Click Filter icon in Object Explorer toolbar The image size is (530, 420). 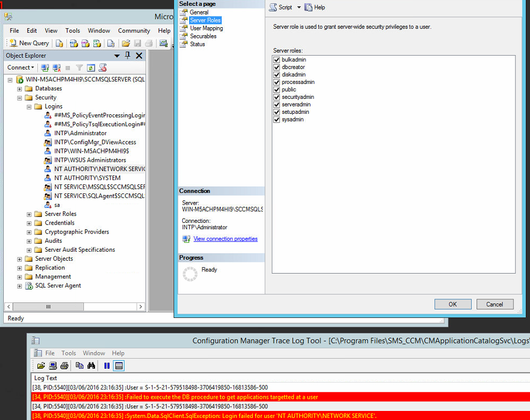tap(80, 68)
